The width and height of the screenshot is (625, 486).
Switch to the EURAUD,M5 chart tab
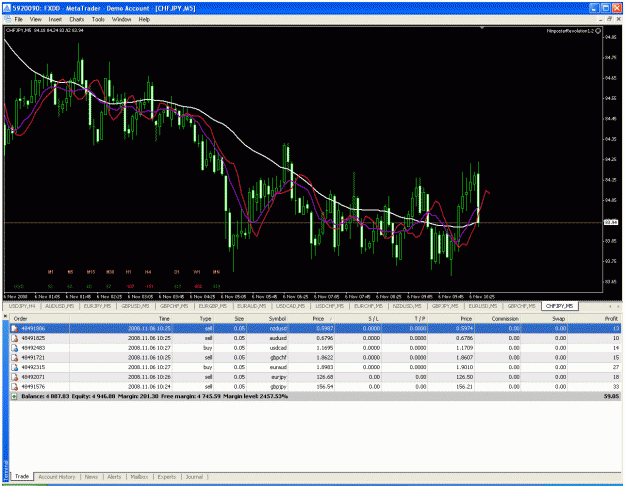click(x=252, y=306)
